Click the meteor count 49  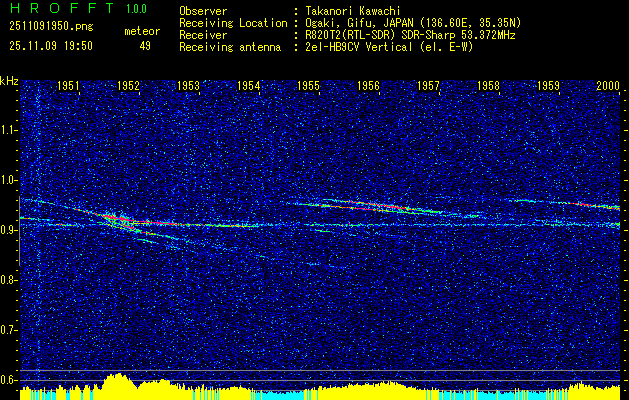[x=145, y=46]
